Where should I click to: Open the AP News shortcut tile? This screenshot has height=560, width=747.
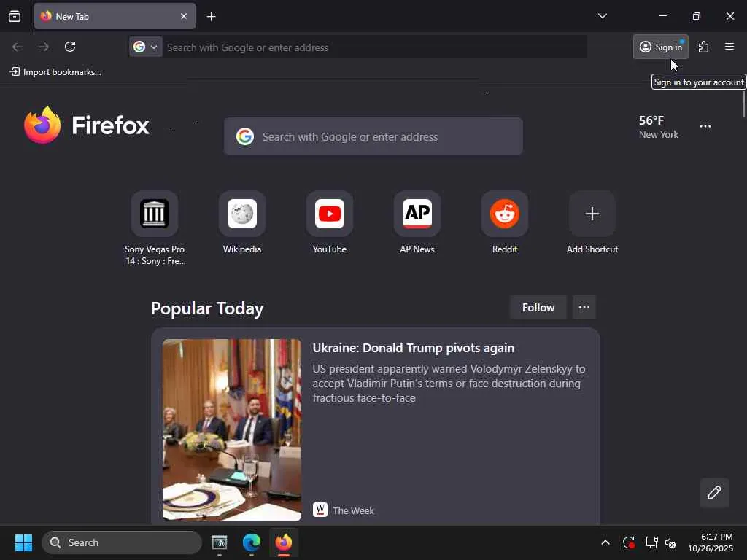click(417, 223)
